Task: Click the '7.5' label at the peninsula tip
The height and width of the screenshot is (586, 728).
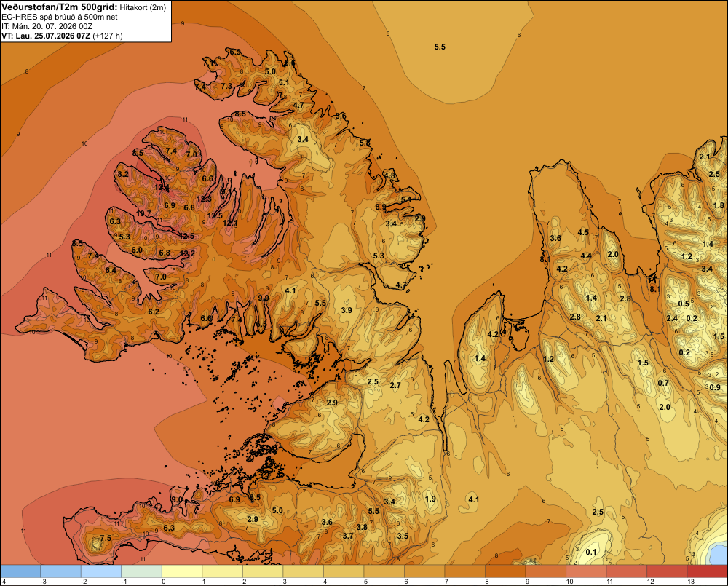Action: pos(106,538)
